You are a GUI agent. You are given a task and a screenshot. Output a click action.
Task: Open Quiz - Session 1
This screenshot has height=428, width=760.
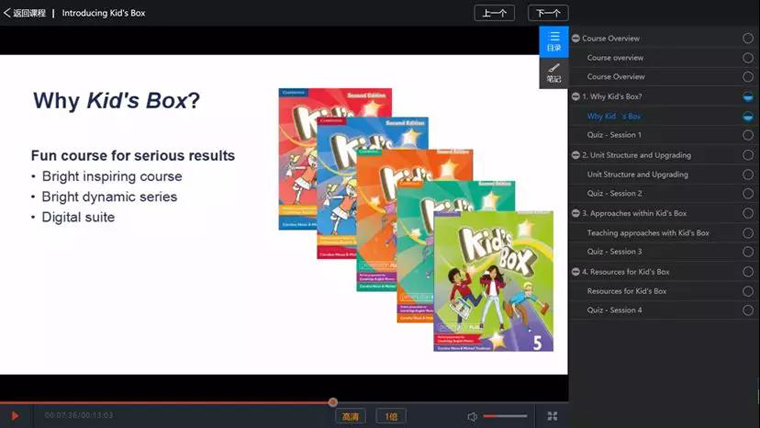point(614,135)
